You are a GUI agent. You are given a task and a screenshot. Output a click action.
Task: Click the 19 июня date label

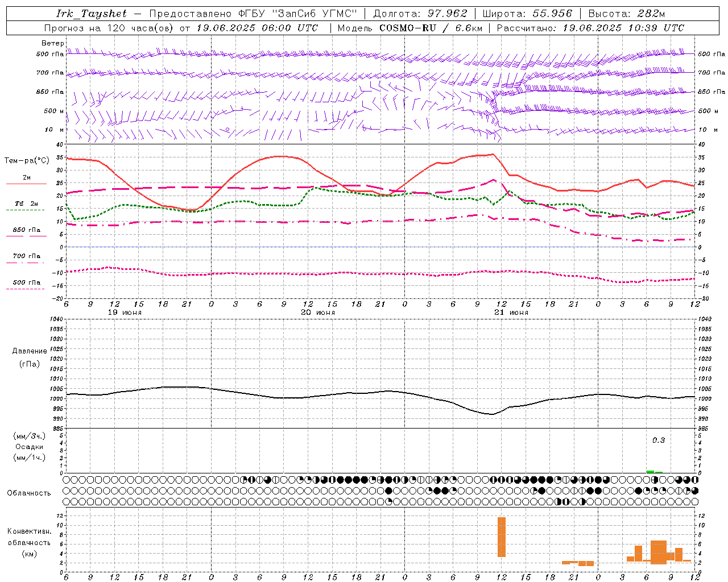[x=125, y=312]
